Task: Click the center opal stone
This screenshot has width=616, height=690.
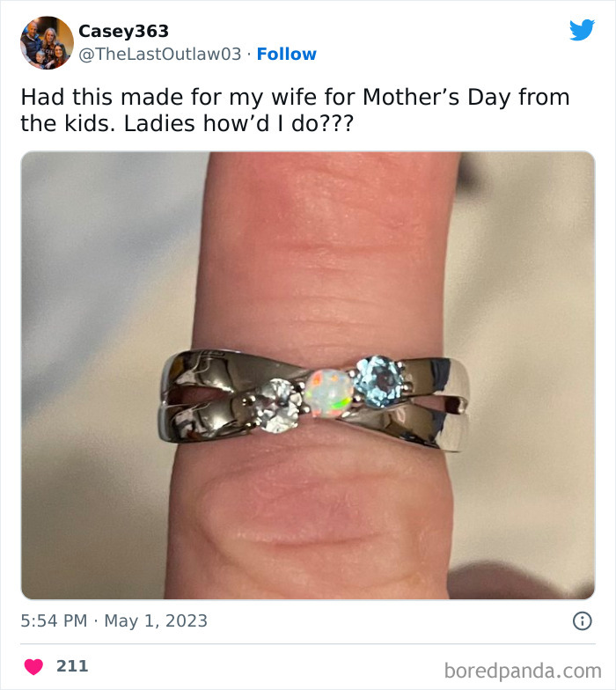Action: (x=328, y=391)
